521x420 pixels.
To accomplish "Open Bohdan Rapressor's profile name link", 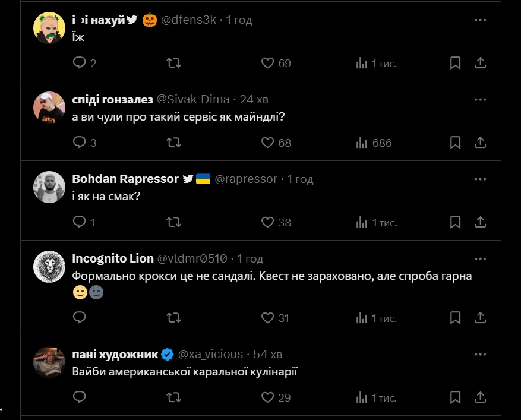I will tap(125, 179).
